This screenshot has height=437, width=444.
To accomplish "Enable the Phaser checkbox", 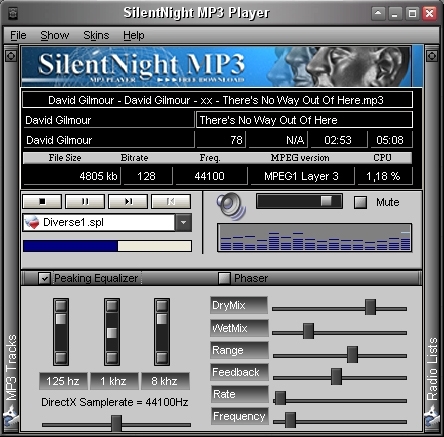I will [224, 278].
